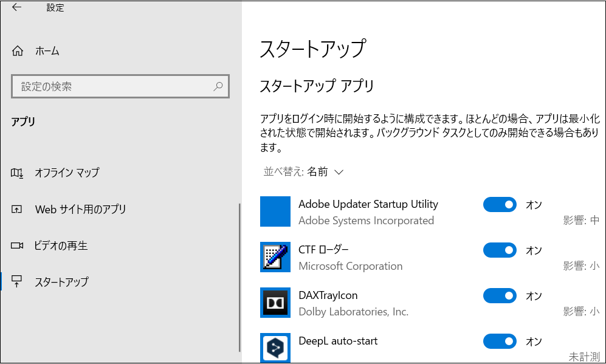The image size is (606, 364).
Task: Open Offline maps settings
Action: pos(67,173)
